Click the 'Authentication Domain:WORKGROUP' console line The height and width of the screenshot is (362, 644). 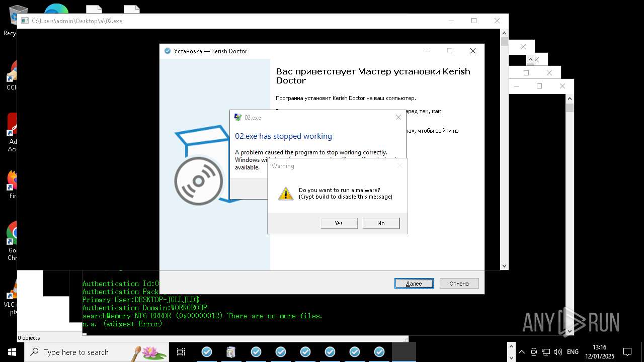[144, 308]
